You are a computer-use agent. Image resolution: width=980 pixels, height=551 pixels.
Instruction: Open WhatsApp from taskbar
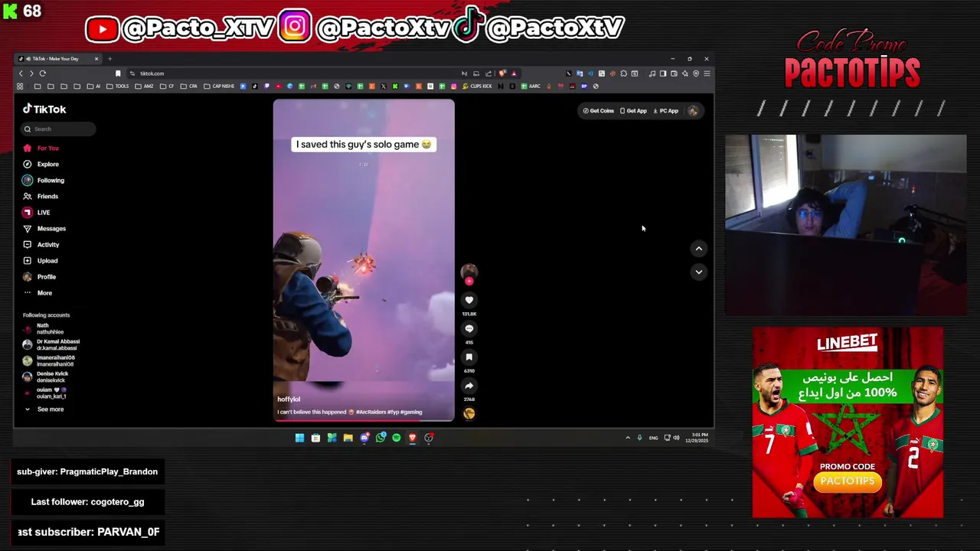381,438
